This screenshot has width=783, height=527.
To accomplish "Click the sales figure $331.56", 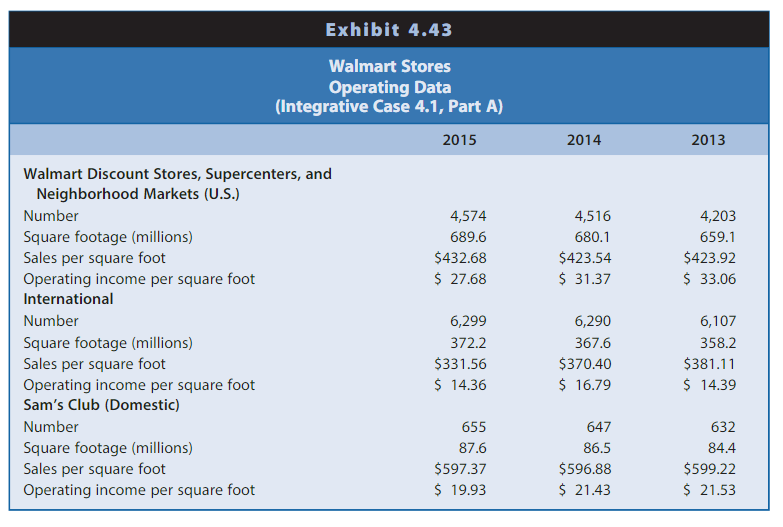I will (460, 364).
